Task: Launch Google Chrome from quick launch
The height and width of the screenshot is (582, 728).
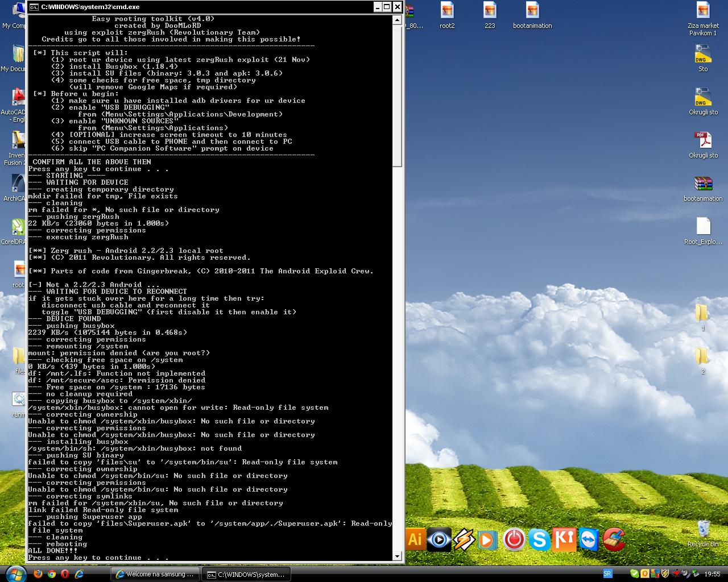Action: click(x=52, y=574)
